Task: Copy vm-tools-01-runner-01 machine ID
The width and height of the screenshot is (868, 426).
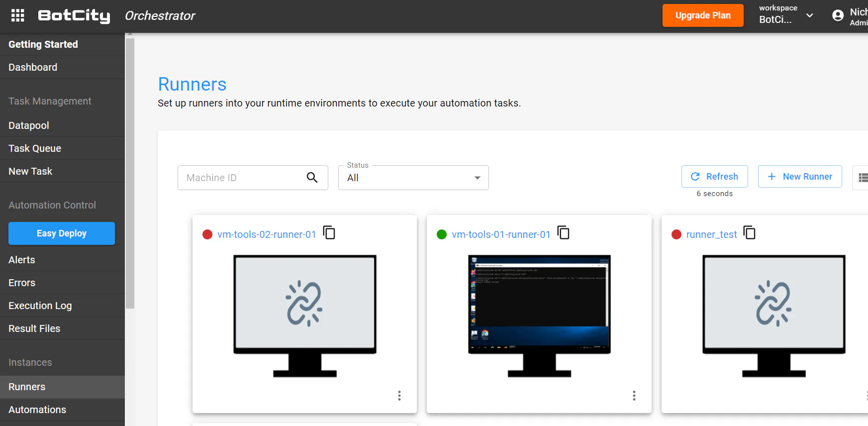Action: pyautogui.click(x=564, y=232)
